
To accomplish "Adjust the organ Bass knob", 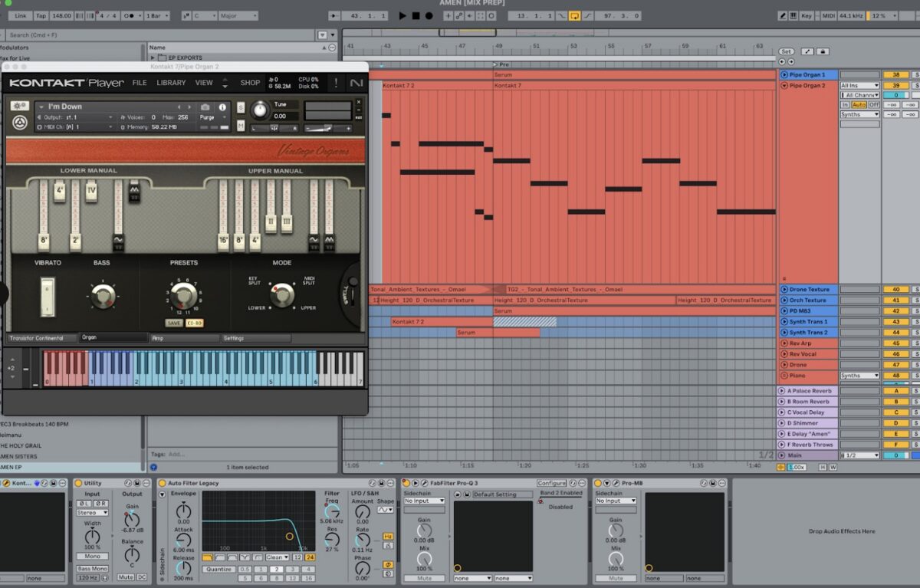I will pos(102,295).
